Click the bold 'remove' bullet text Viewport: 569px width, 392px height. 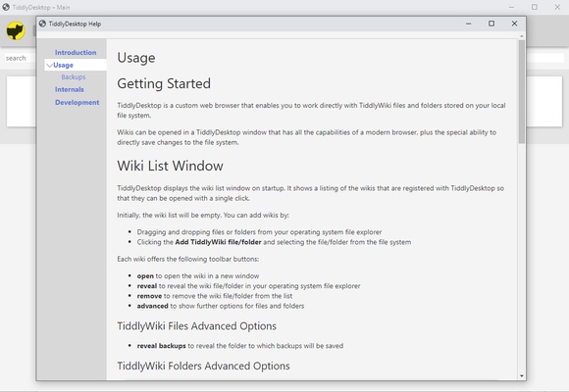(x=149, y=296)
